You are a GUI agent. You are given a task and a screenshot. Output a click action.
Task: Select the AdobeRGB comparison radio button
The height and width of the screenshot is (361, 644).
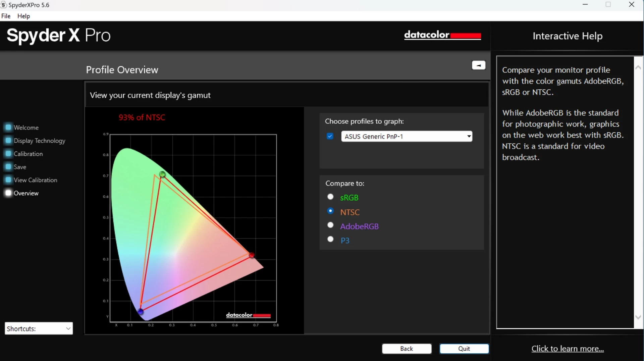coord(330,225)
